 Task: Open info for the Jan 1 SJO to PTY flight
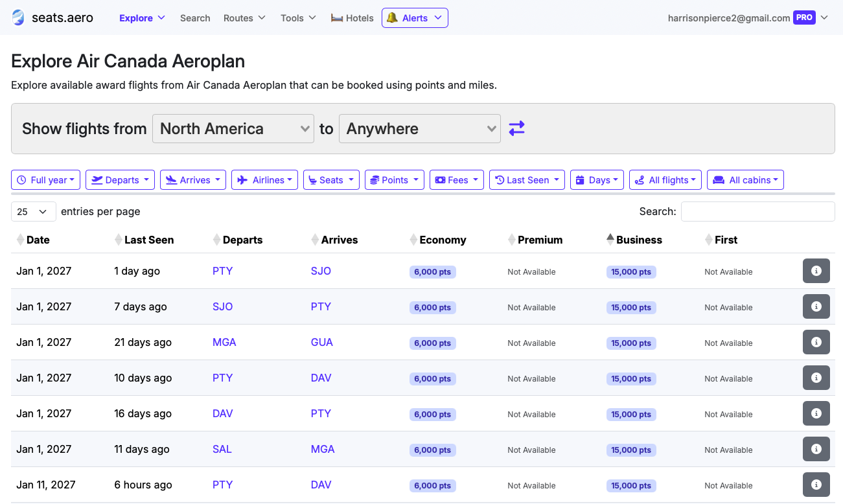click(x=816, y=306)
